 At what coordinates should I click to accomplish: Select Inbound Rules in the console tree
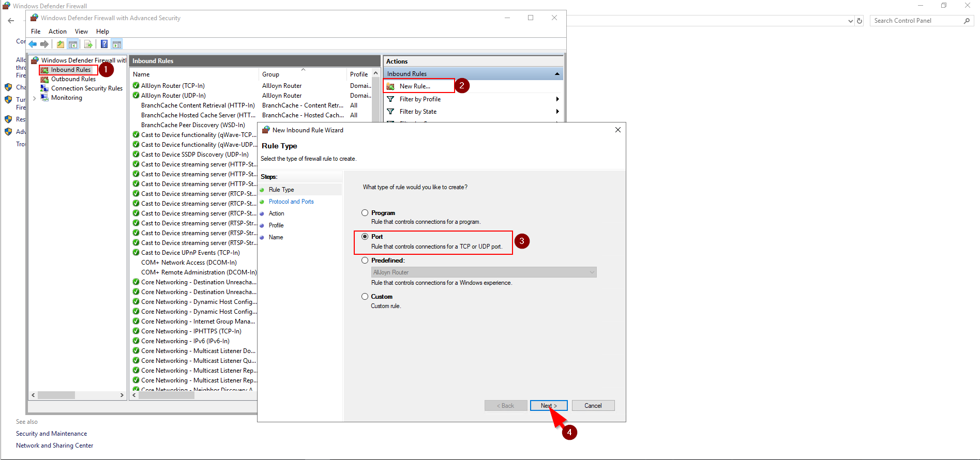click(70, 70)
